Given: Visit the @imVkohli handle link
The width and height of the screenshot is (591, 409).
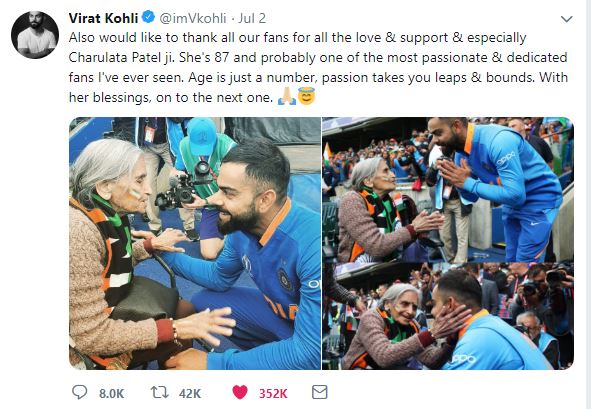Looking at the screenshot, I should 193,18.
